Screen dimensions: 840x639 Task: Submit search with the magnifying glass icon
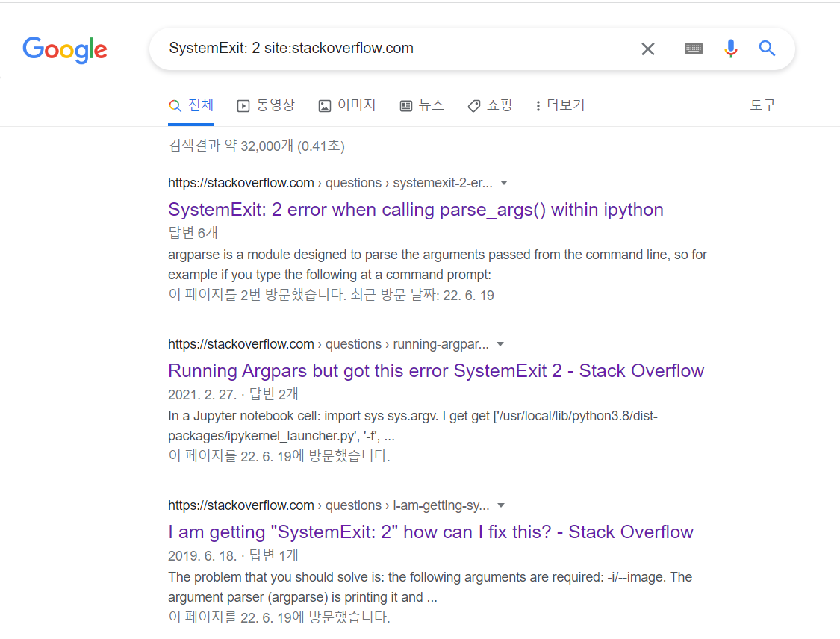[x=767, y=49]
